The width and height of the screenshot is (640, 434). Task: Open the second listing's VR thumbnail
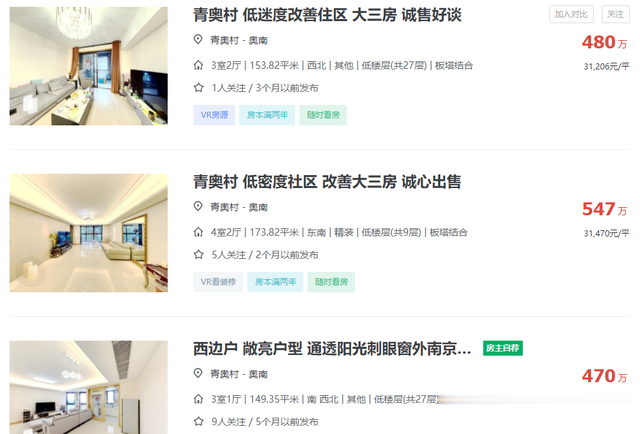coord(89,233)
